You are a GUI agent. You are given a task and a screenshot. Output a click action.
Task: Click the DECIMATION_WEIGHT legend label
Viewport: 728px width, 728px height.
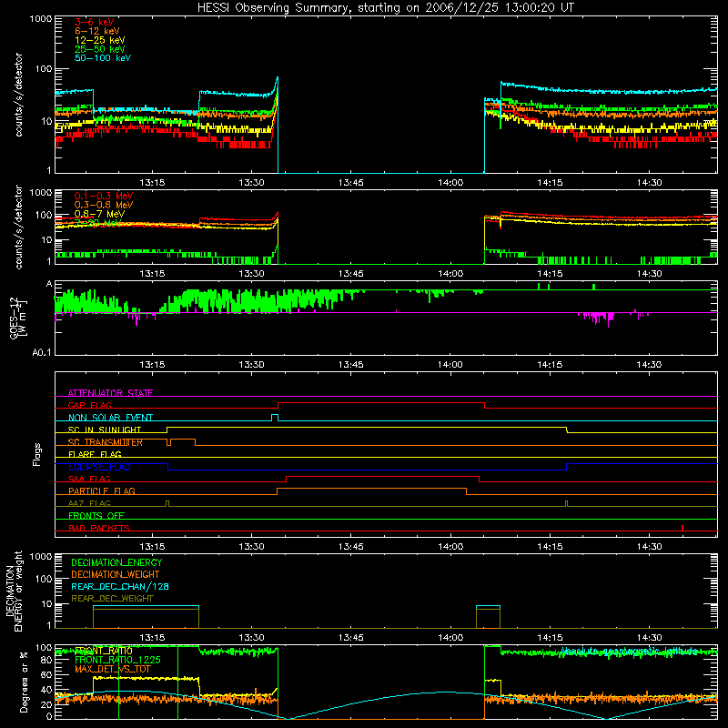[116, 574]
